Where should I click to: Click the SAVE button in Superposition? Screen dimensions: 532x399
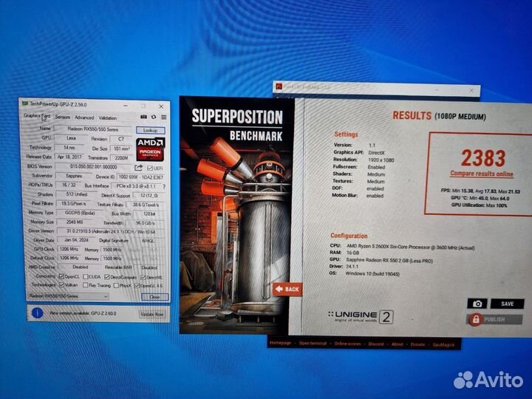[507, 304]
